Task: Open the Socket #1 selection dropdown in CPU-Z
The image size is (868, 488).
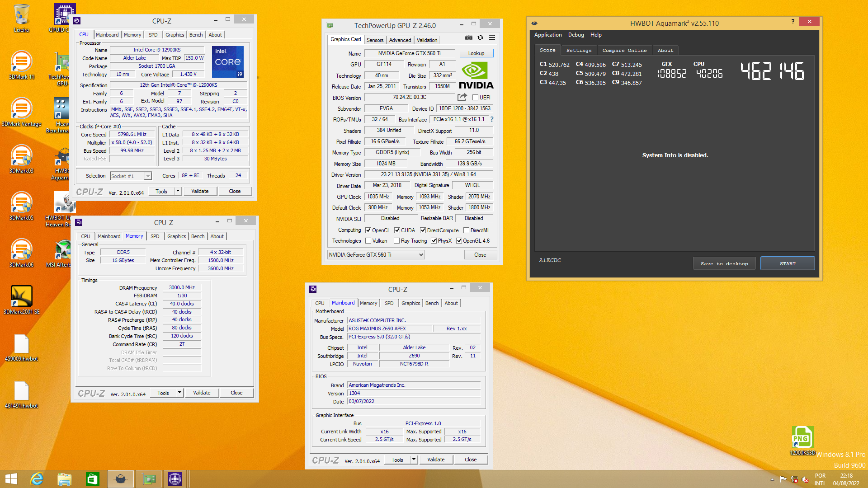Action: pos(131,176)
